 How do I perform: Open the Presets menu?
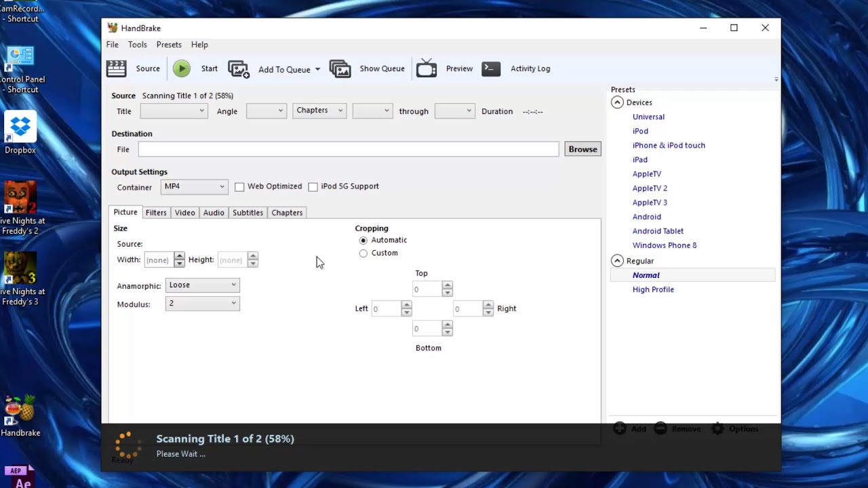click(169, 45)
